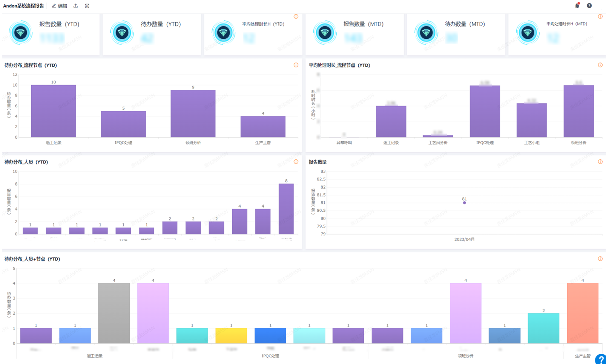Screen dimensions: 606x364
Task: Select the 返工记录 bar with value 10
Action: coord(53,111)
